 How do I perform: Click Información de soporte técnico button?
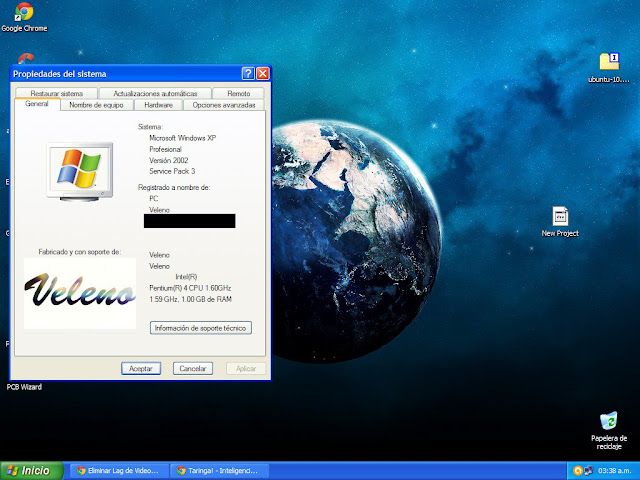(x=200, y=328)
